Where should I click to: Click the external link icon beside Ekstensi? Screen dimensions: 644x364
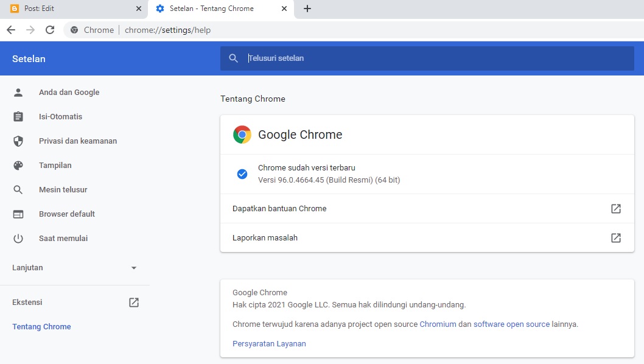[x=133, y=302]
